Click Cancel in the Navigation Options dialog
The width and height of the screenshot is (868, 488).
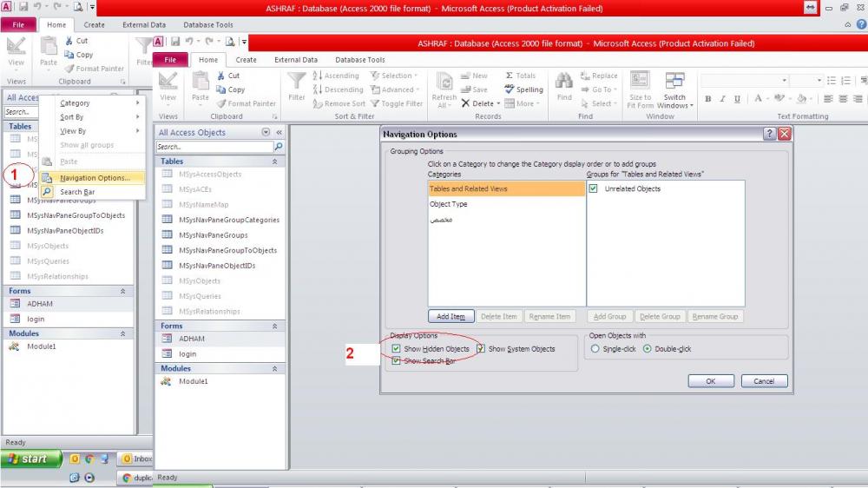[x=764, y=381]
